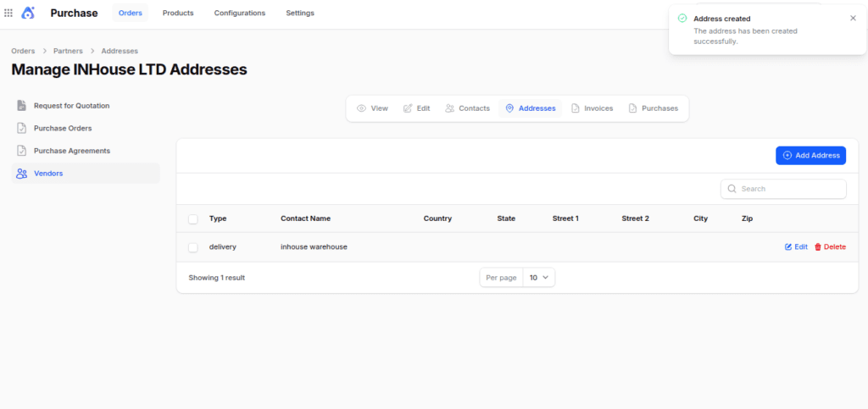Switch to the Edit tab
Screen dimensions: 868x409
tap(417, 108)
